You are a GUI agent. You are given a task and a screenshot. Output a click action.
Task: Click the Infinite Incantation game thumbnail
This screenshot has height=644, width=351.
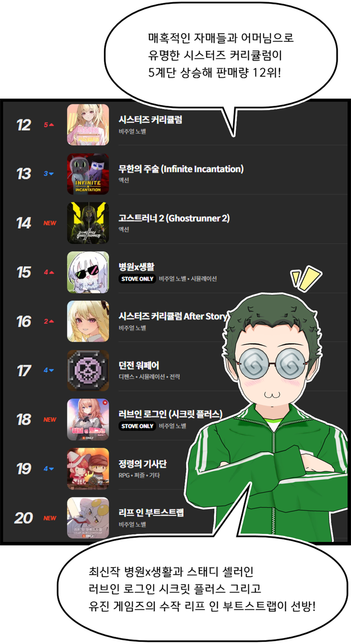[88, 174]
